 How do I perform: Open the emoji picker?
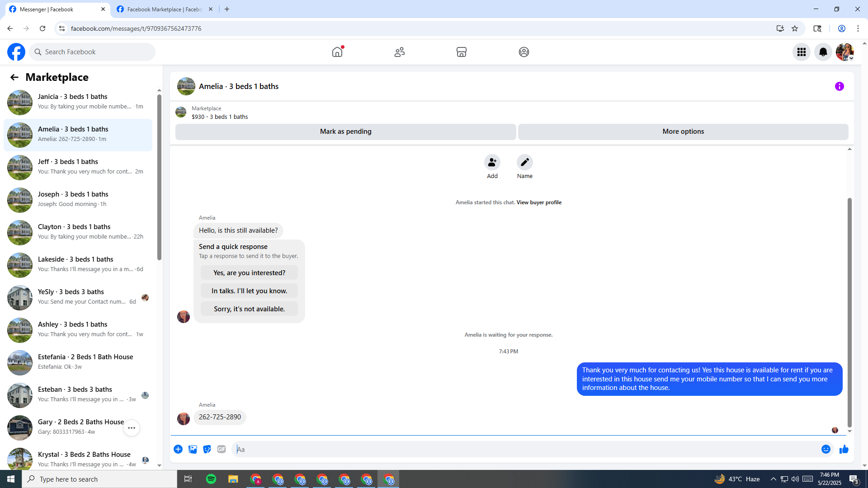click(826, 449)
